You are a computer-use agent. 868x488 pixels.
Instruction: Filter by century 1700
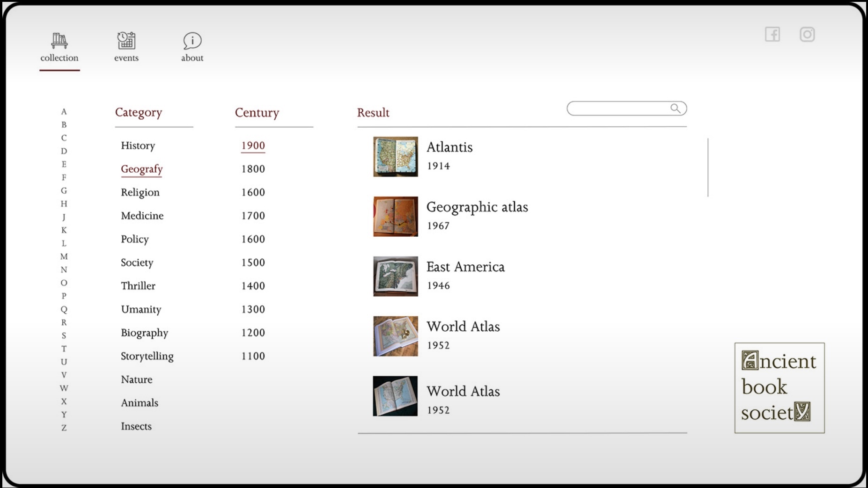pos(253,216)
